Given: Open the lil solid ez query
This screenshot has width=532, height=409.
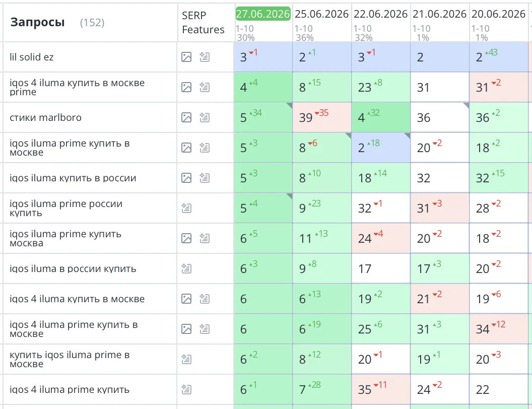Looking at the screenshot, I should tap(32, 57).
